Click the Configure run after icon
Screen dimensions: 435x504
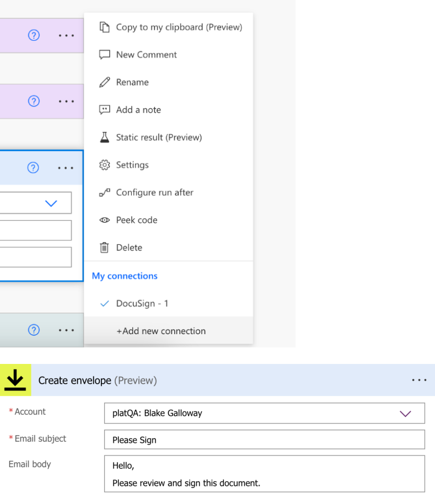tap(105, 192)
